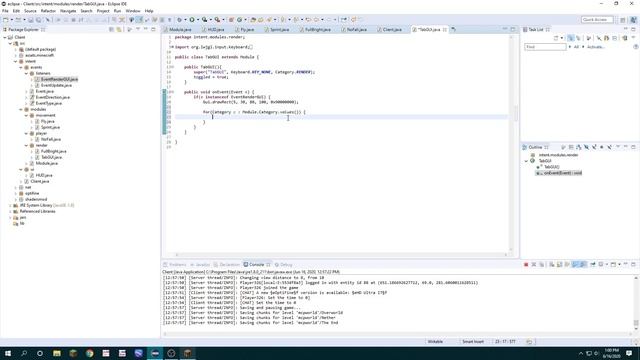The image size is (640, 360).
Task: Expand Referenced Libraries node
Action: point(10,211)
